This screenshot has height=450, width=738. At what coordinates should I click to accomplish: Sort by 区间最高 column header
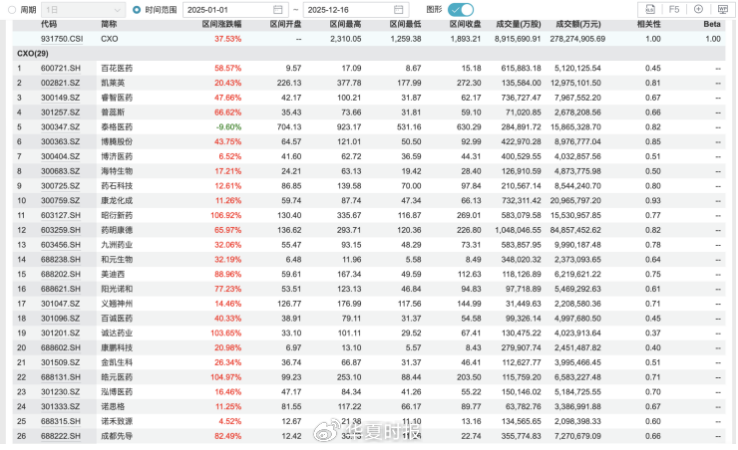345,24
